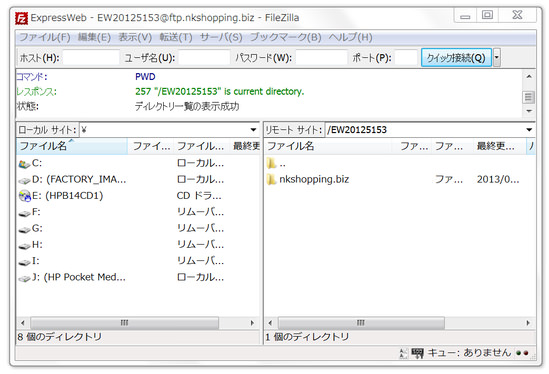
Task: Click the local ファイ... column header next to ファイル名
Action: pyautogui.click(x=151, y=146)
